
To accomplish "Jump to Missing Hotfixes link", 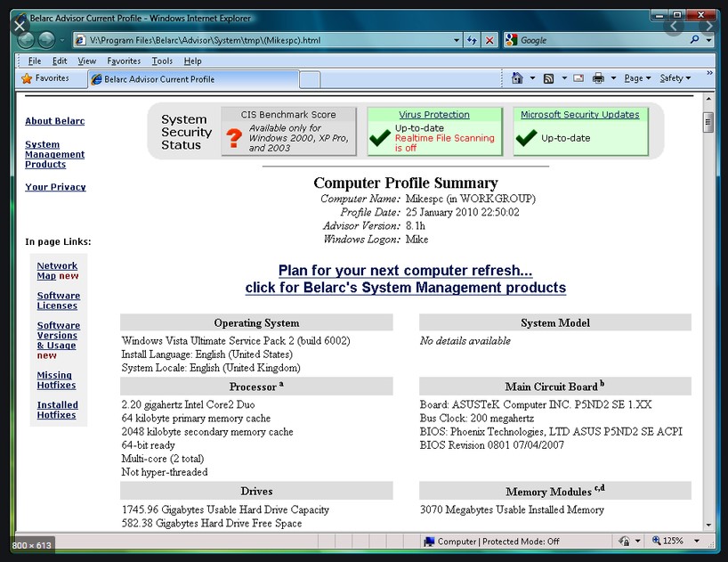I will pos(56,380).
